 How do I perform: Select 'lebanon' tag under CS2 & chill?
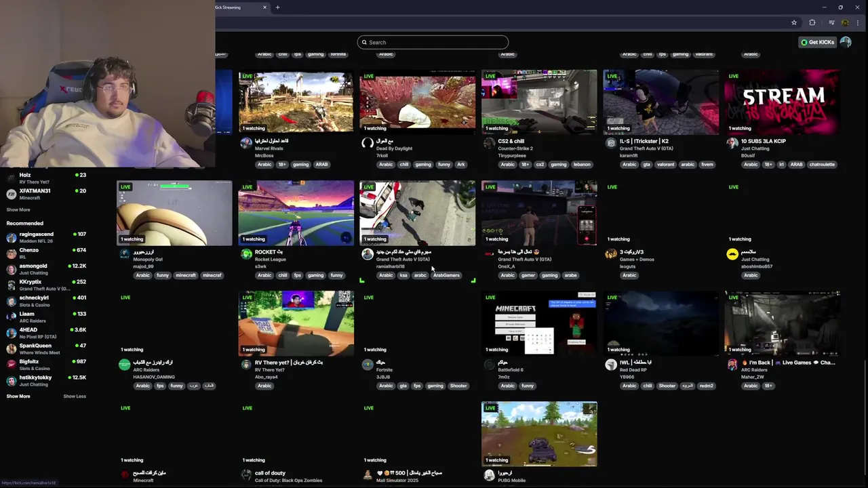point(582,164)
